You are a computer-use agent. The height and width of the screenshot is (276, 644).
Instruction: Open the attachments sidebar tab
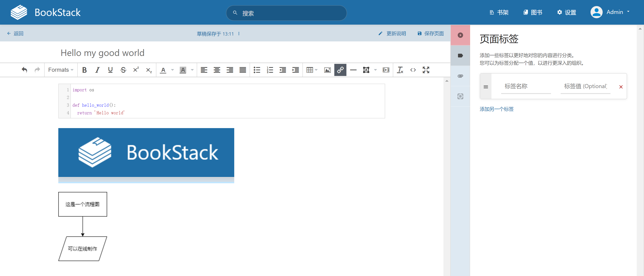460,76
